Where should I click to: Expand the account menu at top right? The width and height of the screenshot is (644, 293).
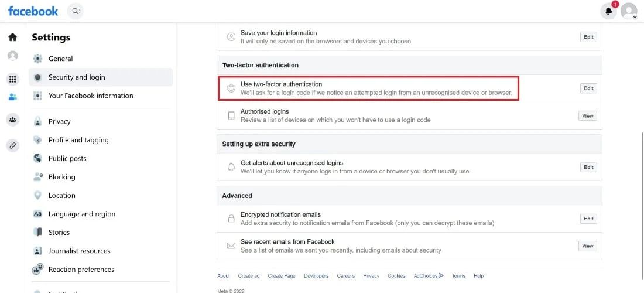click(x=629, y=11)
